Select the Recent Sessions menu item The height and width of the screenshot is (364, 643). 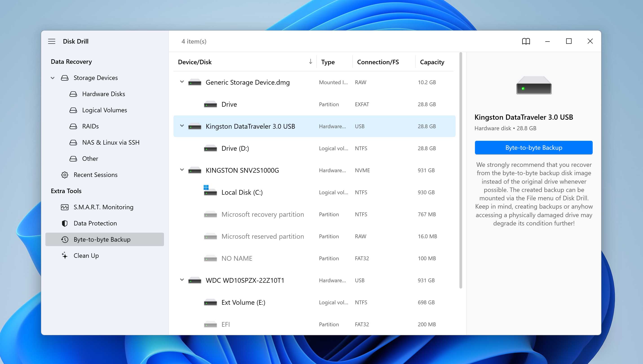coord(96,174)
